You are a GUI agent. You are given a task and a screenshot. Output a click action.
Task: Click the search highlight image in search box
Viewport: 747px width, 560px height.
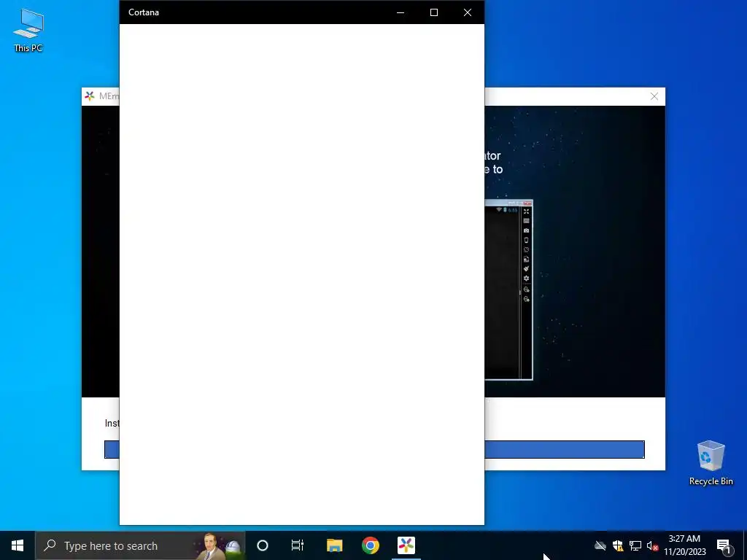(x=218, y=546)
